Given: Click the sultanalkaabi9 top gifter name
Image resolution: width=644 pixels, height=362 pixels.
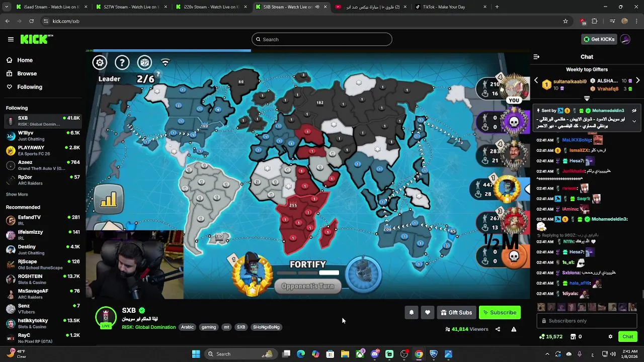Looking at the screenshot, I should tap(570, 81).
